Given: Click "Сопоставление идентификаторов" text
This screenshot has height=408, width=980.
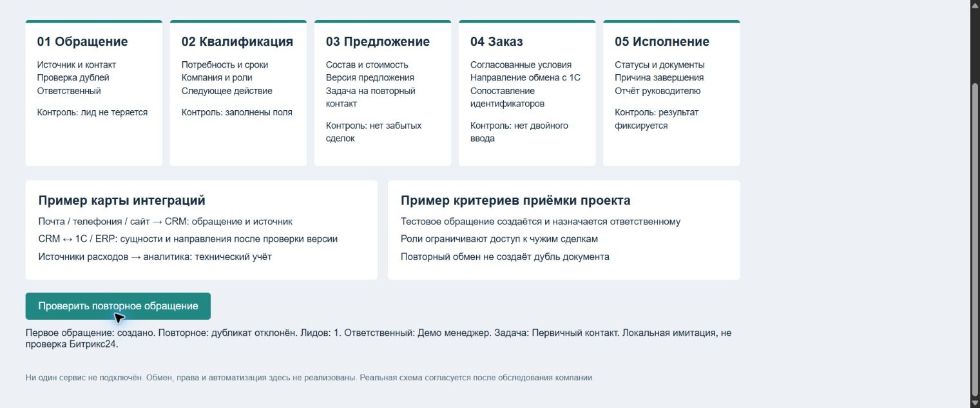Looking at the screenshot, I should (508, 97).
